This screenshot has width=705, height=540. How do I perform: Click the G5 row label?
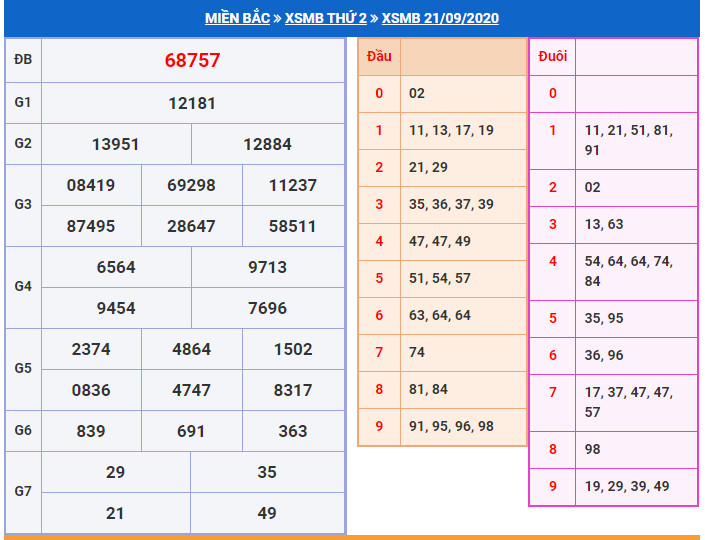[23, 368]
